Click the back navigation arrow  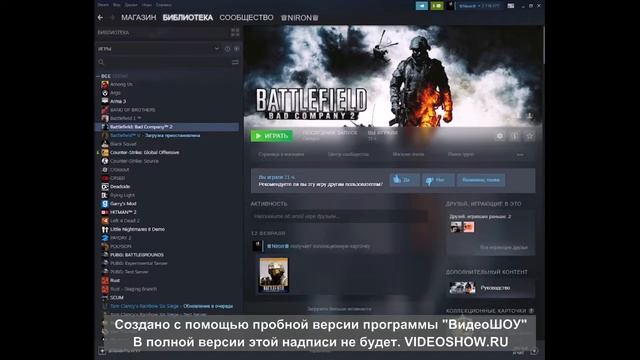100,18
